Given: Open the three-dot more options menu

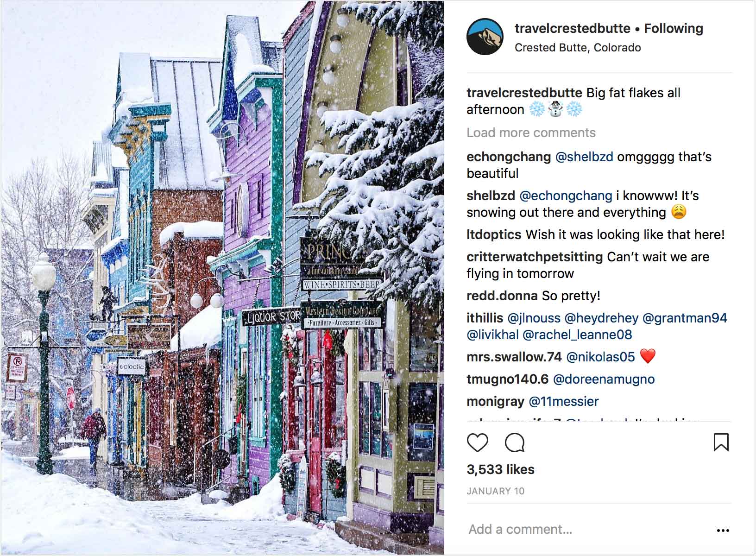Looking at the screenshot, I should tap(723, 530).
